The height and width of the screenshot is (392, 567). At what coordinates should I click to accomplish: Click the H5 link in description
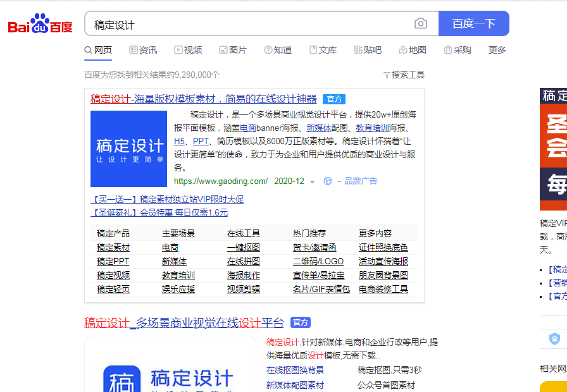[179, 141]
